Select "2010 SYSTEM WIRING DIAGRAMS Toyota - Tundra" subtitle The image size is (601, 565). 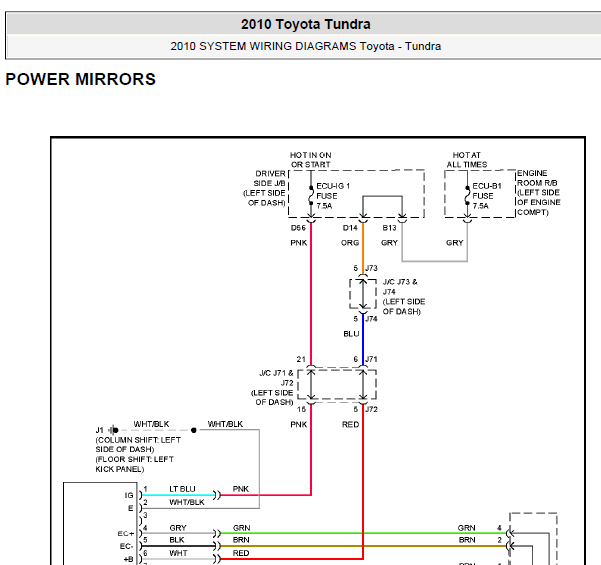[x=305, y=46]
